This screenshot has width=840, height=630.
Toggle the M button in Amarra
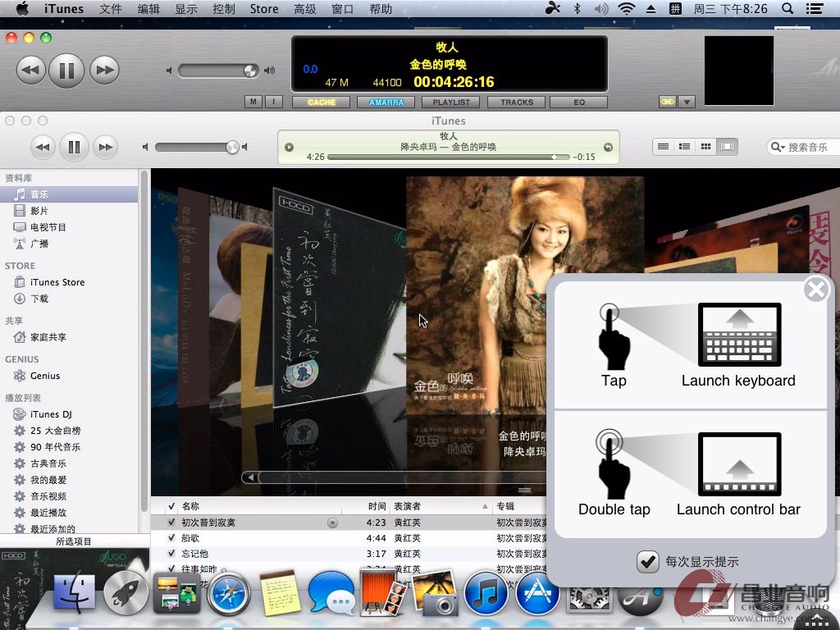click(253, 102)
